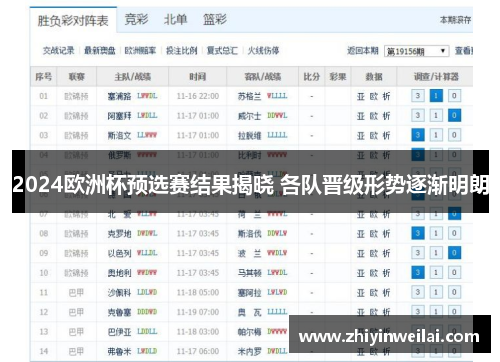Open 亚 odds data for match 01
Viewport: 500px width, 362px height.
point(361,97)
